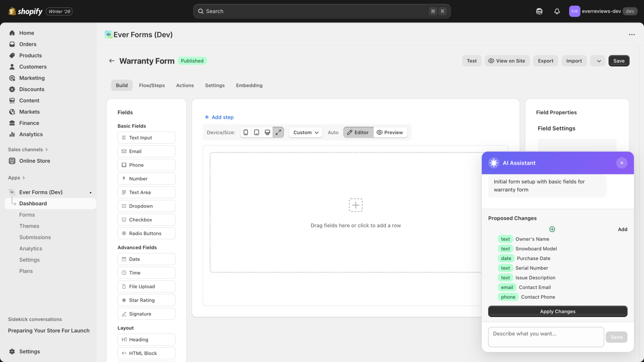Viewport: 644px width, 362px height.
Task: Click the plus icon above Proposed Changes
Action: tap(552, 229)
